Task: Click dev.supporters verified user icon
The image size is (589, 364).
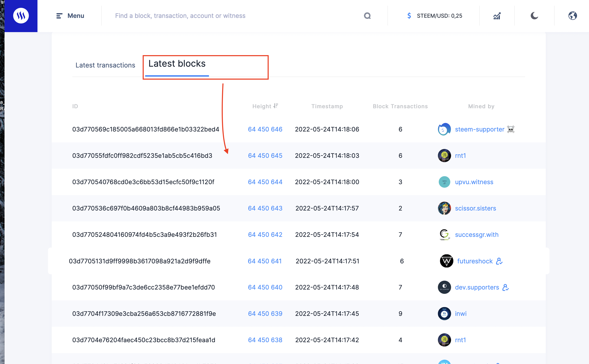Action: [x=505, y=287]
